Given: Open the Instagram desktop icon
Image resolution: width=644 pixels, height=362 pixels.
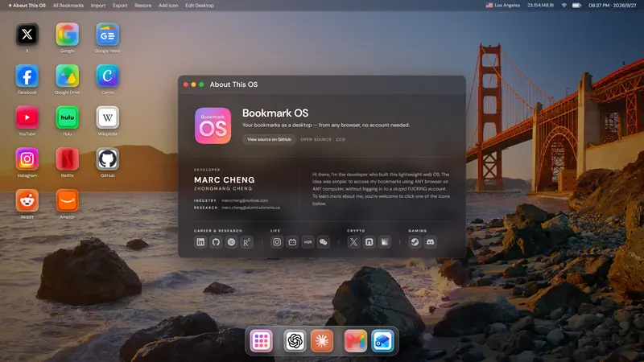Looking at the screenshot, I should [x=27, y=158].
